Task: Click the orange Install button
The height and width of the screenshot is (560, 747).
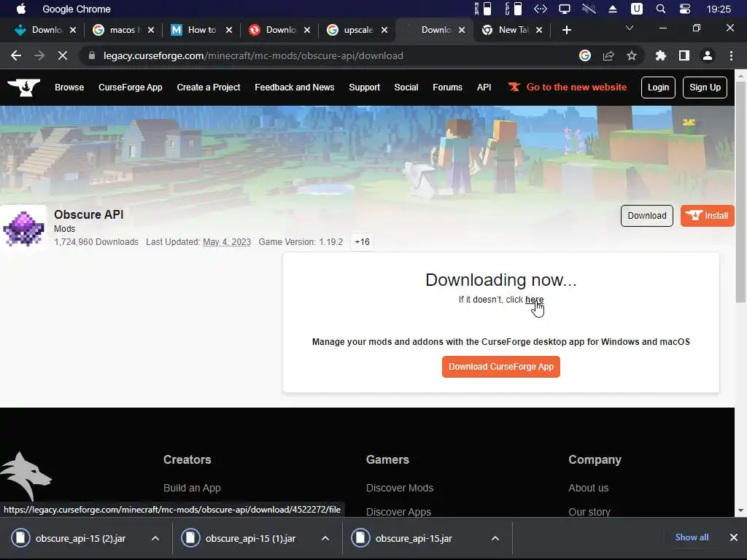Action: click(x=707, y=216)
